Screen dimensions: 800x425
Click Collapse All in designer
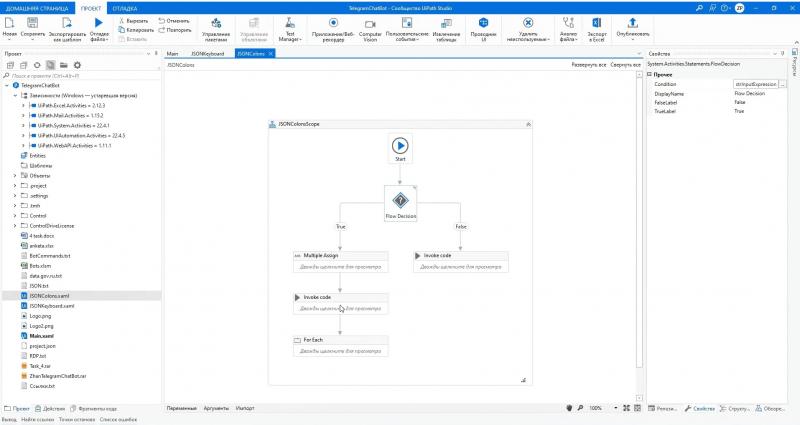[626, 65]
